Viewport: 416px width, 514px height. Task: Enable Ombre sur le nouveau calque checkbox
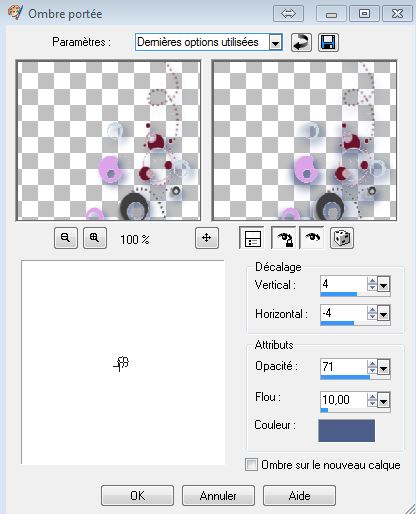[251, 465]
